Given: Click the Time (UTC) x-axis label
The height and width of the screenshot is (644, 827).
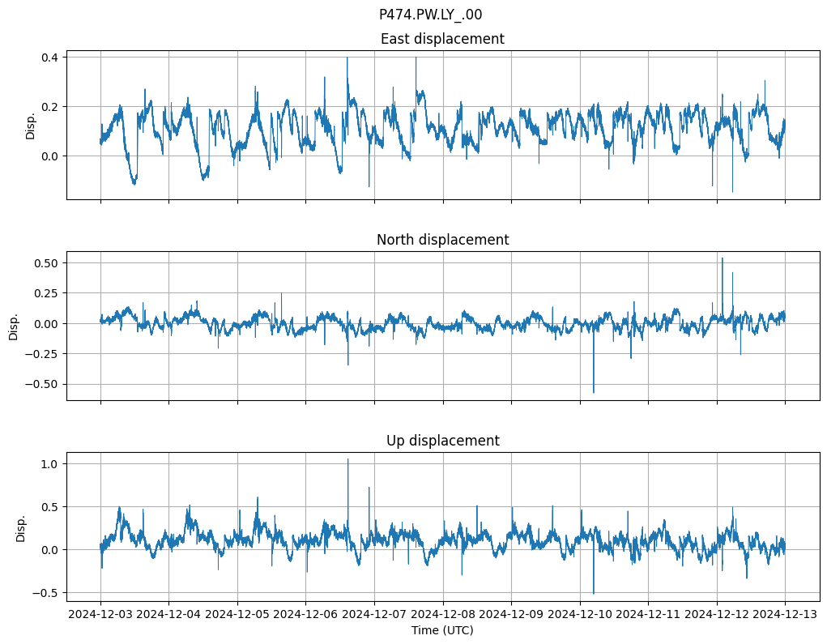Looking at the screenshot, I should tap(442, 630).
